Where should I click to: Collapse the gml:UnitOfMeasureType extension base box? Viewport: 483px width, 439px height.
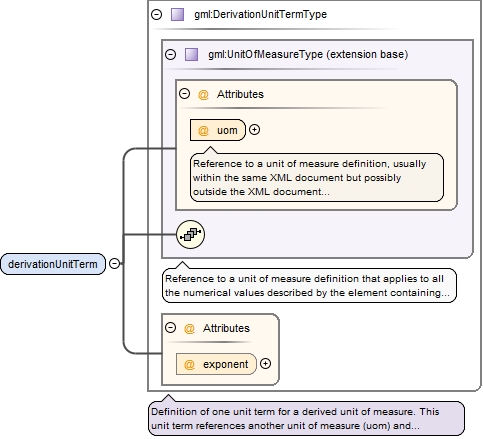click(170, 54)
